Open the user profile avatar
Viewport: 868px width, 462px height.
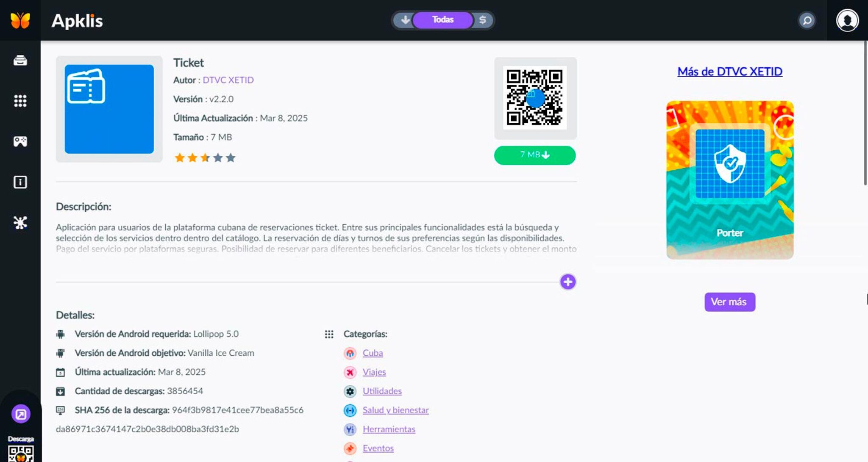tap(847, 20)
